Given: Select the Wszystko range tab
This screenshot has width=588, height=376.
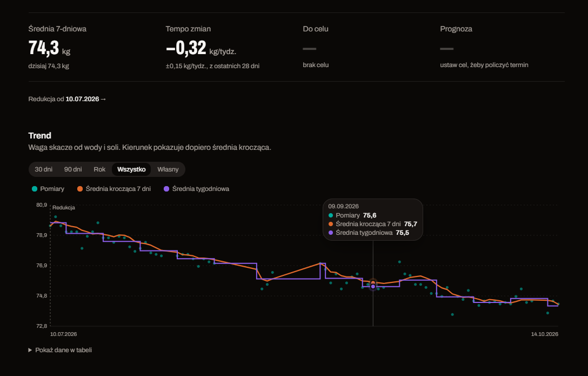Looking at the screenshot, I should point(131,169).
